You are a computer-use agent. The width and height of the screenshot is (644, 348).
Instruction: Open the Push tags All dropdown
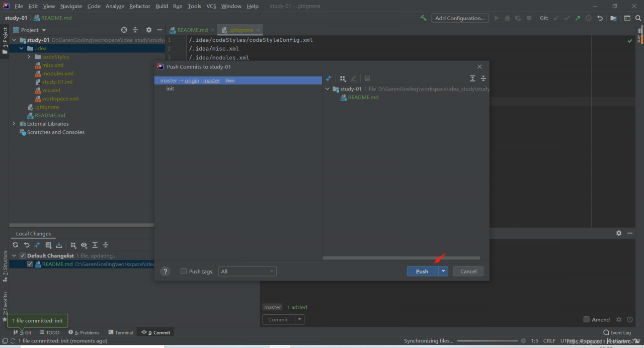pos(247,271)
